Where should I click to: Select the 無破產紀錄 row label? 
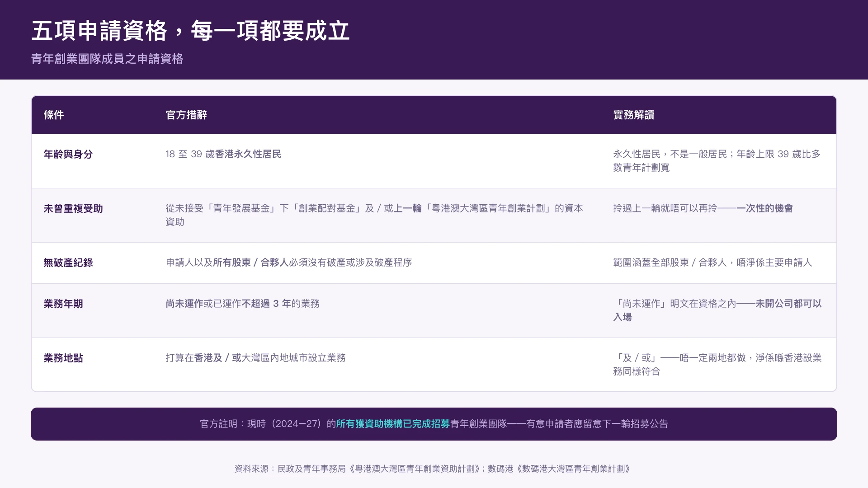coord(68,263)
